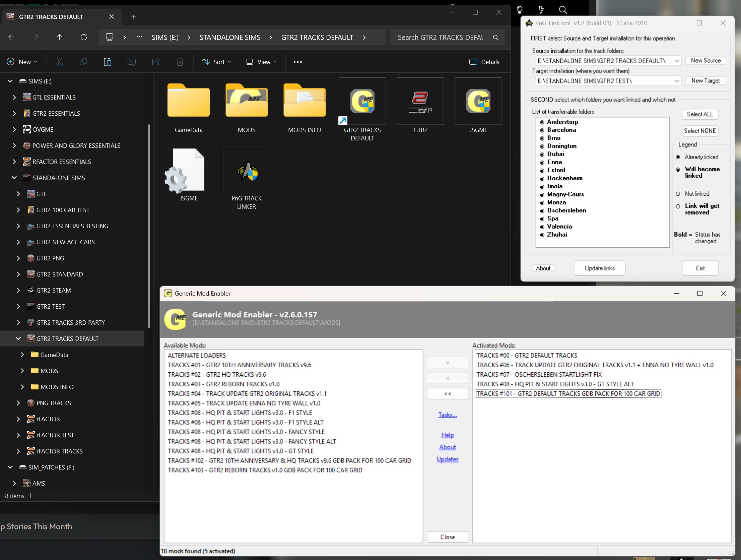Screen dimensions: 741x560
Task: Click the Up arrow navigation icon
Action: coord(59,37)
